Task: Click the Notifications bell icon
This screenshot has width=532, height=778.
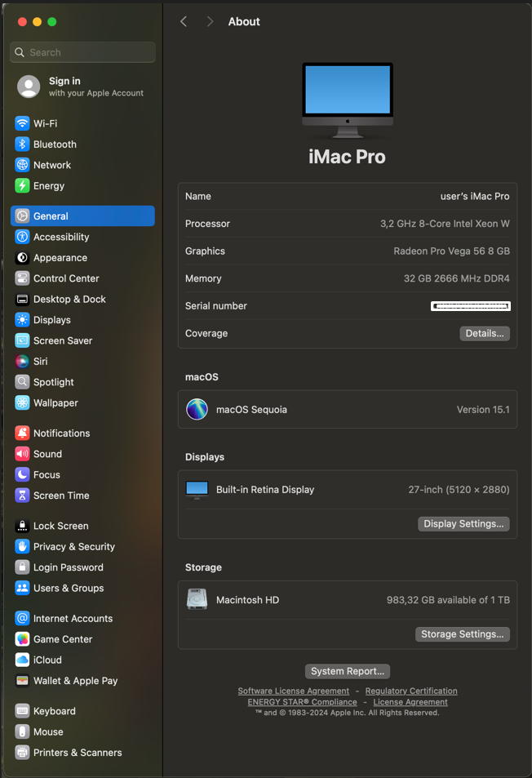Action: tap(22, 433)
